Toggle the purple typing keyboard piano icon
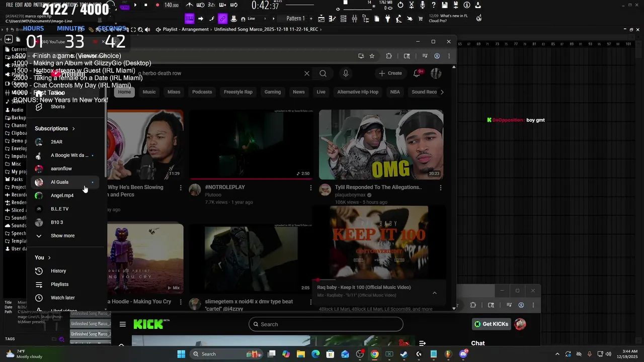This screenshot has width=644, height=362. click(189, 19)
